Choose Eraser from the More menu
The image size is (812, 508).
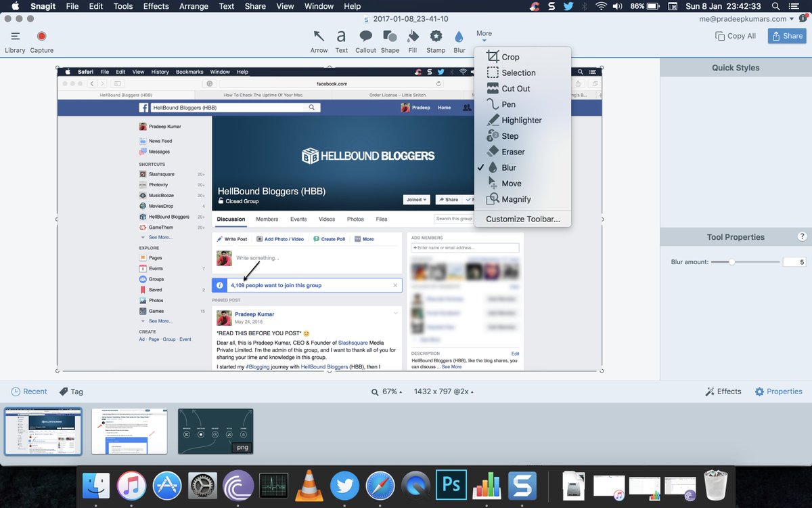(x=522, y=152)
